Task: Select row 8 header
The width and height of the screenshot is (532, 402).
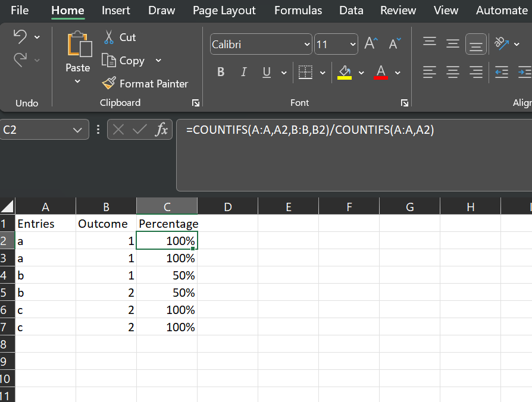Action: (7, 344)
